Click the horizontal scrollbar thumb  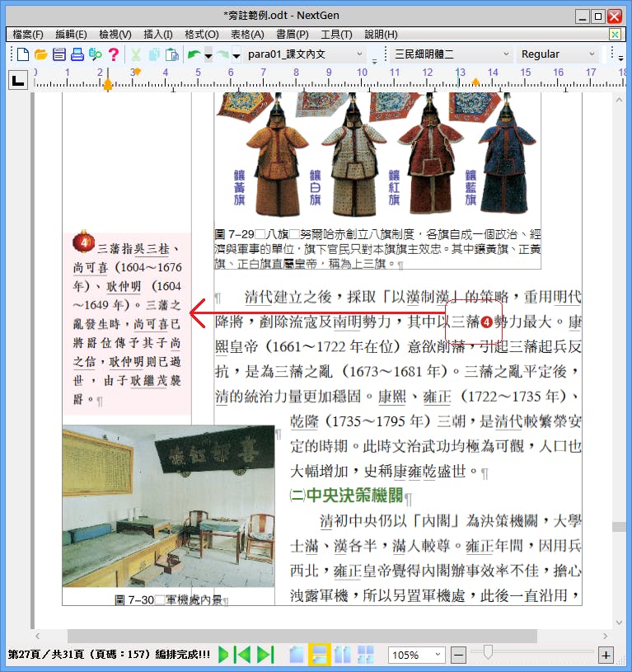pos(302,636)
